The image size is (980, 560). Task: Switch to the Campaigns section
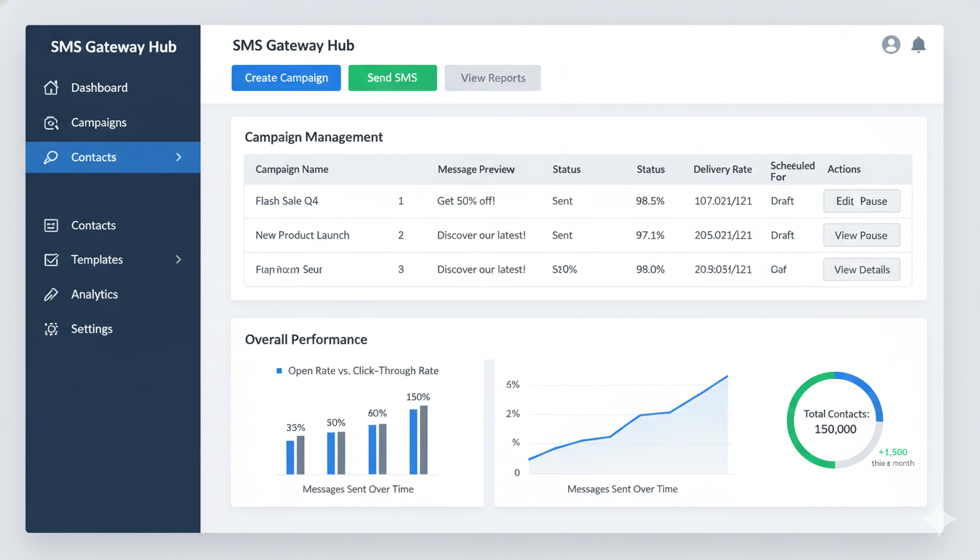98,122
